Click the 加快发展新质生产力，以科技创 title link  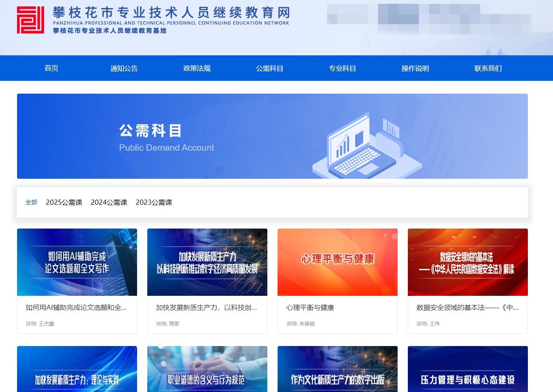tap(206, 307)
